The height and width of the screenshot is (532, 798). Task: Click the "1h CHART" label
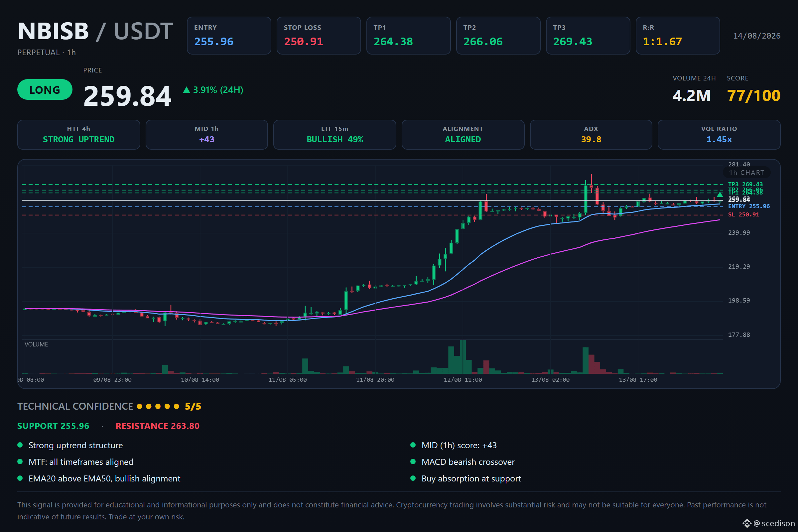[746, 173]
